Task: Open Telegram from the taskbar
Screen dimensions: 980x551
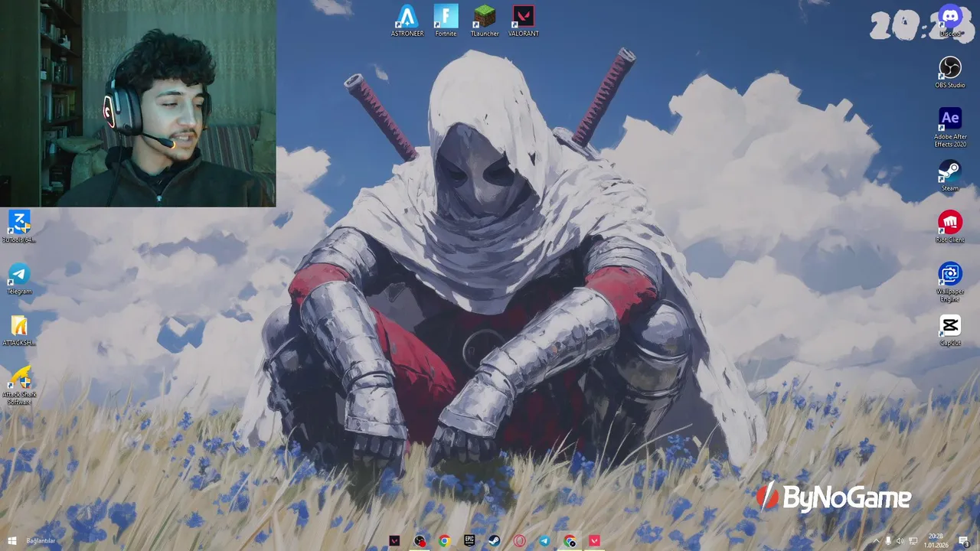Action: tap(544, 541)
